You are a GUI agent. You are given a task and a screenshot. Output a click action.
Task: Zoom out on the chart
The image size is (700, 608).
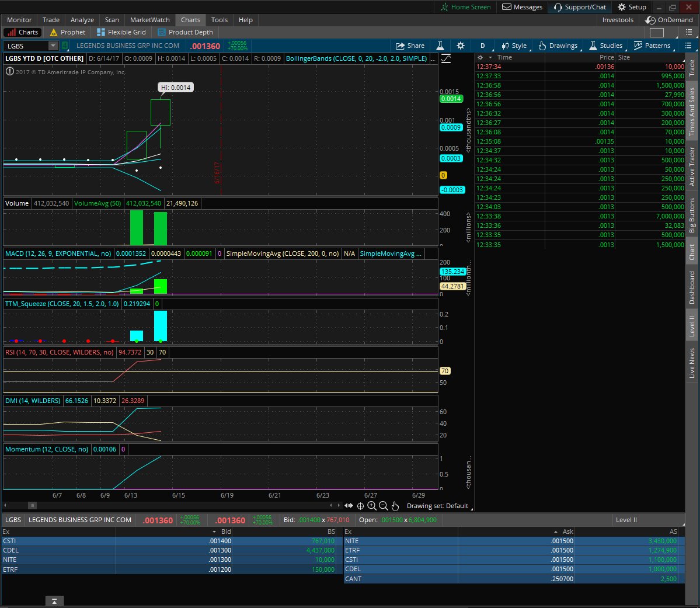(384, 506)
